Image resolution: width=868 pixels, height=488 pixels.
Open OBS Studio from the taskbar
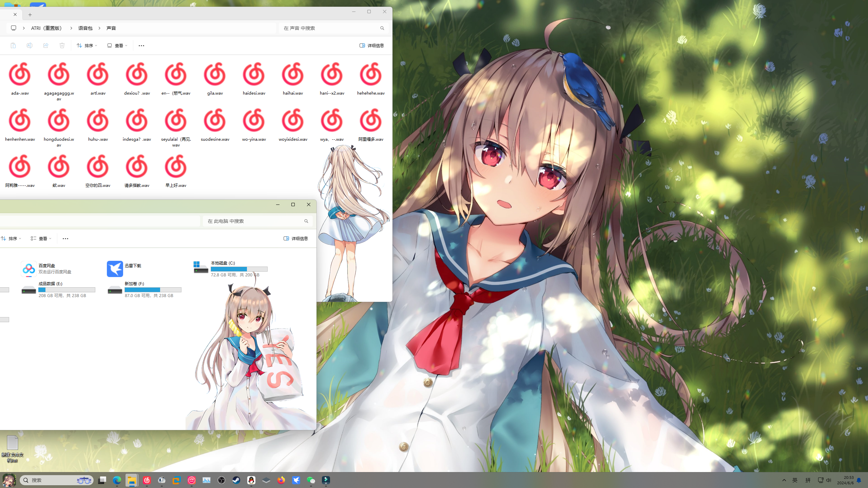click(x=221, y=480)
